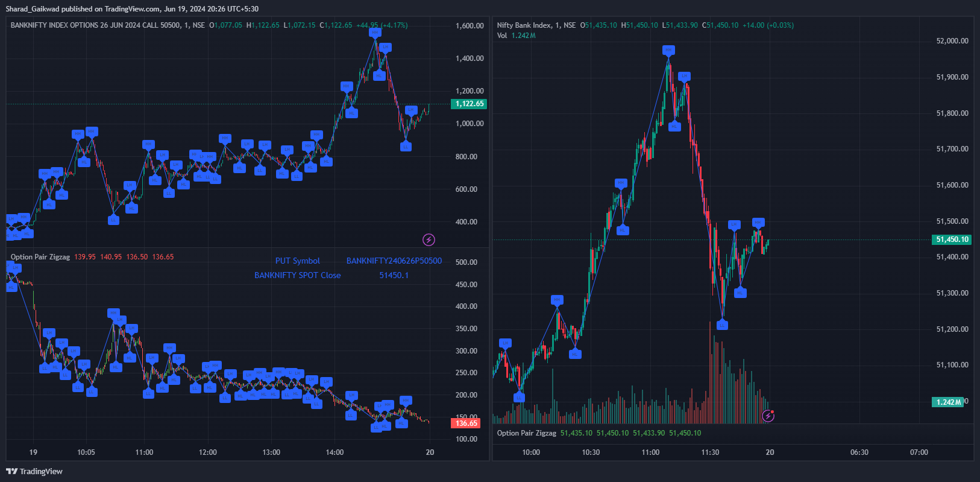Click the 450.00 axis label in put pane

[466, 285]
